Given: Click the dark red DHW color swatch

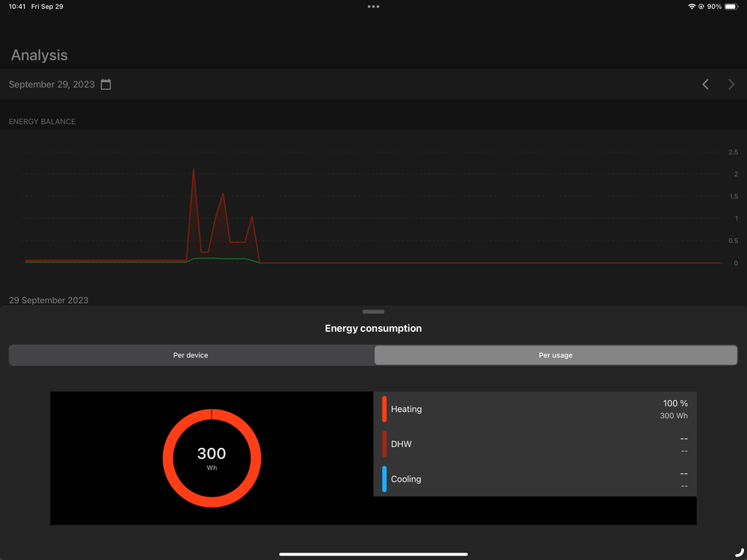Looking at the screenshot, I should coord(384,444).
